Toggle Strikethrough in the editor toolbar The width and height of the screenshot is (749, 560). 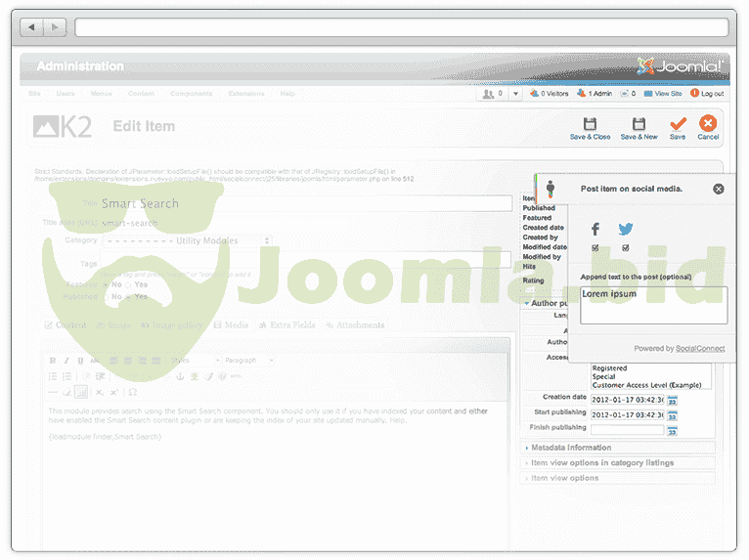pyautogui.click(x=95, y=361)
